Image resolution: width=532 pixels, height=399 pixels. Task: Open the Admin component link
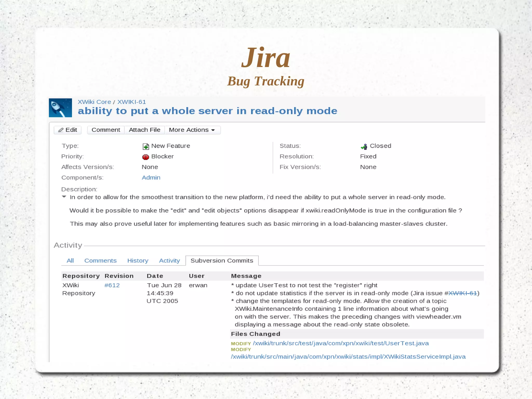[x=151, y=178]
